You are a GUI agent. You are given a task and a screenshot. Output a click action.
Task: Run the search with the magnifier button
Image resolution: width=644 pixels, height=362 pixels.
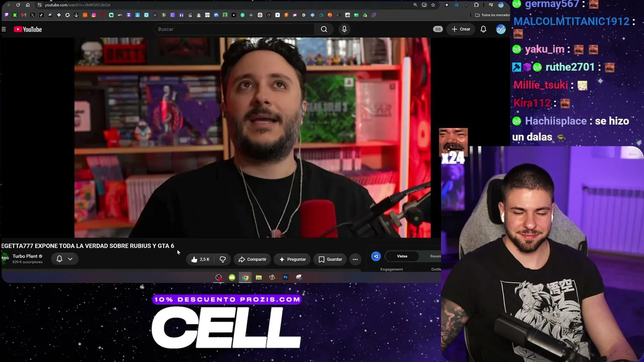pyautogui.click(x=324, y=29)
